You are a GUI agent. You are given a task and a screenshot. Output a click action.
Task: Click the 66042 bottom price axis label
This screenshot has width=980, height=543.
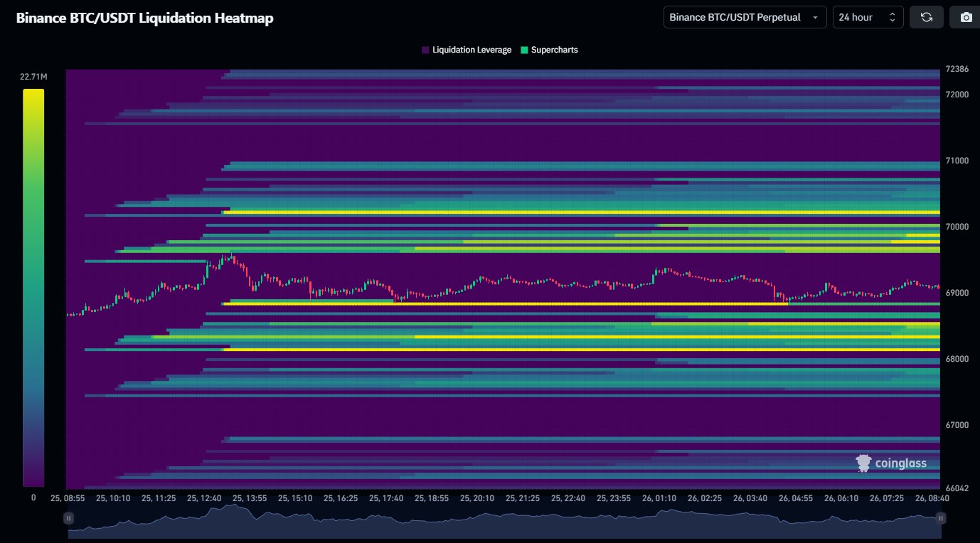(x=956, y=488)
